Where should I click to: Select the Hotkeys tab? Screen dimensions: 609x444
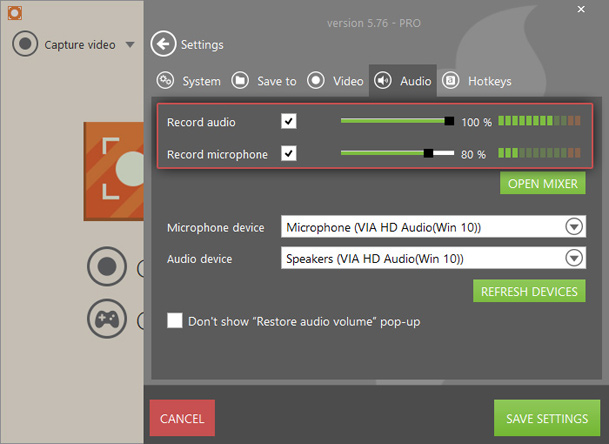(476, 80)
